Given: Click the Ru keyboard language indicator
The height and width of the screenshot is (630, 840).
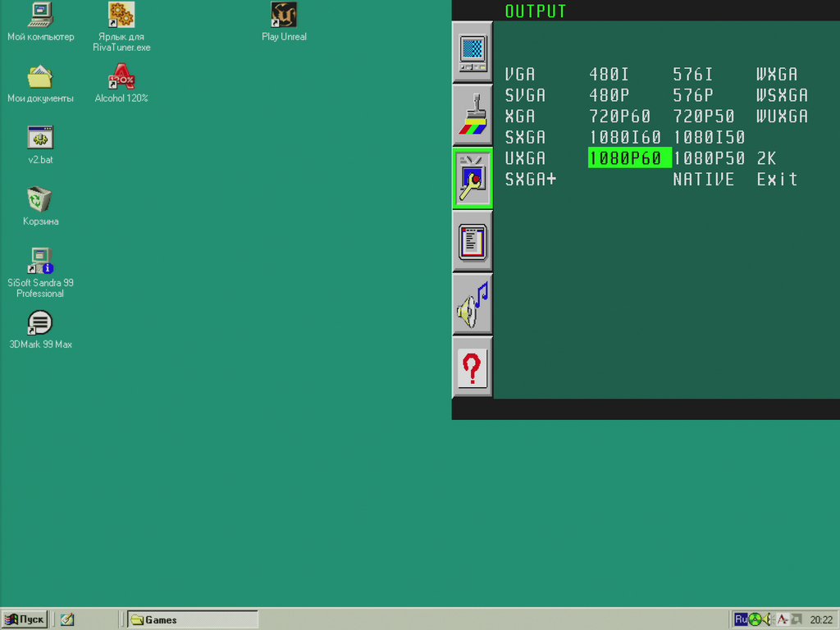Looking at the screenshot, I should [x=741, y=619].
